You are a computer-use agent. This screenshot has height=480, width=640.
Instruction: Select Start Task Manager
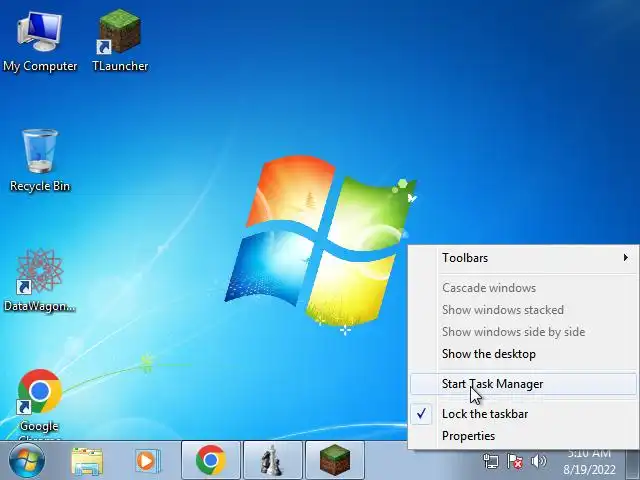(x=523, y=384)
